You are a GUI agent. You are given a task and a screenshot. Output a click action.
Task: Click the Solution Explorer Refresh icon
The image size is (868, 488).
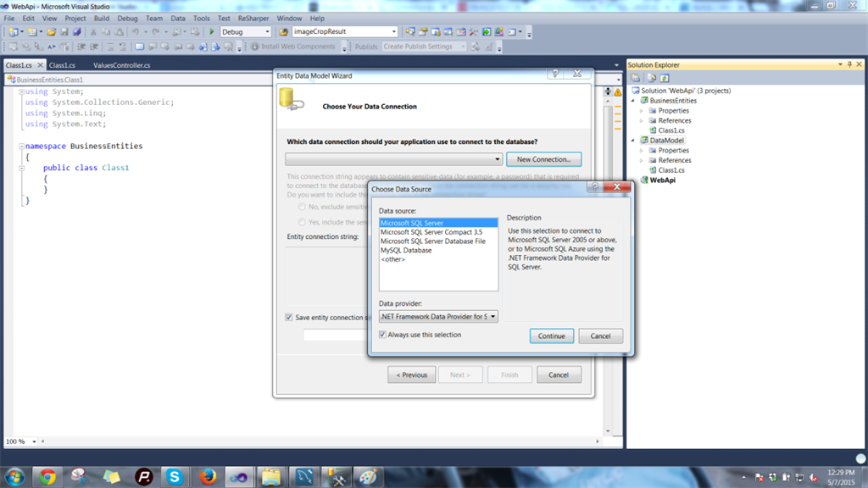[x=665, y=78]
